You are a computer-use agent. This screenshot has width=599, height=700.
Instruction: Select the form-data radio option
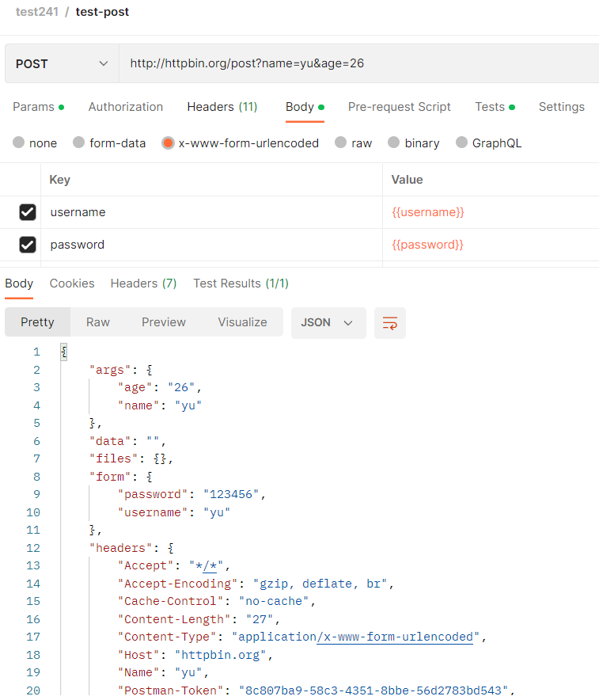(79, 143)
